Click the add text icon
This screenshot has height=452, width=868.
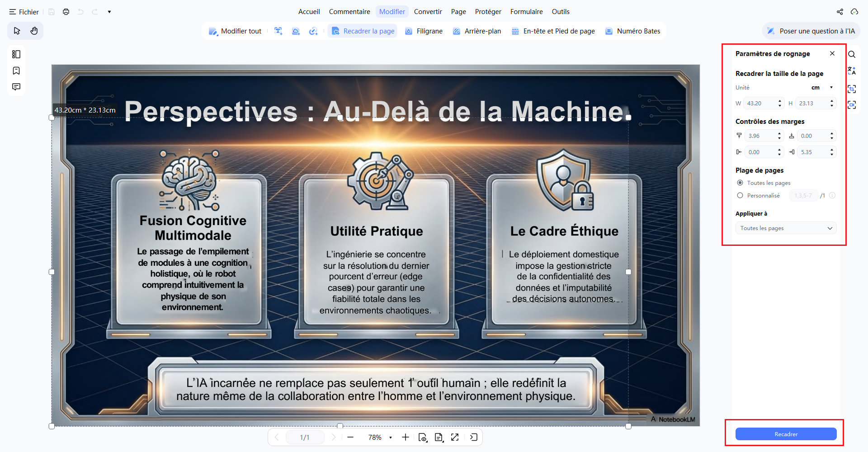coord(278,31)
